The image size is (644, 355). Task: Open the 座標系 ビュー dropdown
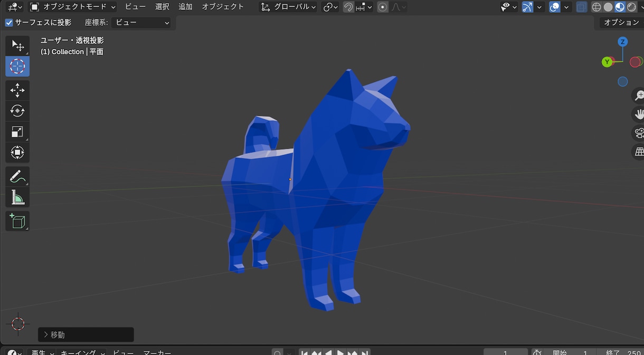pos(141,23)
